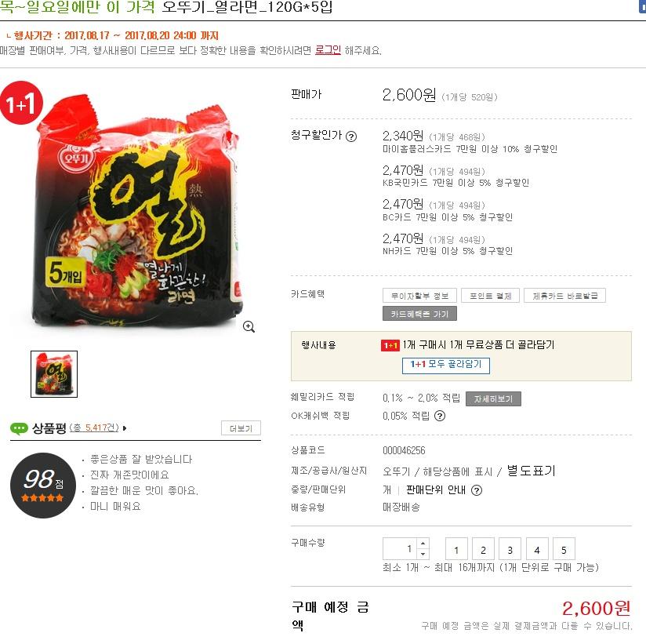Click the help icon beside 청구할인가
Image resolution: width=646 pixels, height=644 pixels.
click(351, 136)
